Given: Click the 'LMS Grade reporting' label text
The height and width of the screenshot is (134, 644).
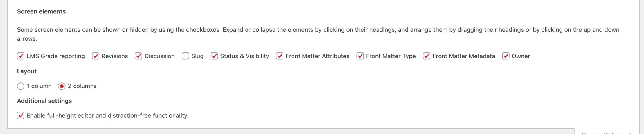Looking at the screenshot, I should pos(56,56).
